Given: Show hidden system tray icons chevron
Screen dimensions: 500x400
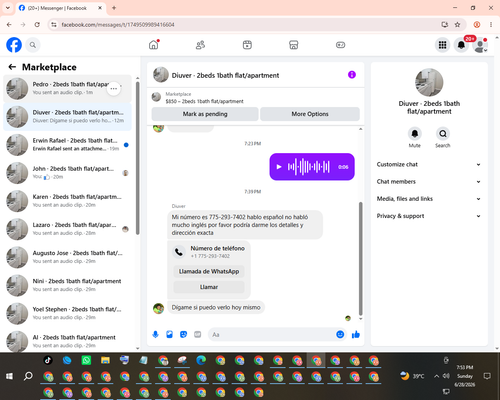Looking at the screenshot, I should coord(436,376).
